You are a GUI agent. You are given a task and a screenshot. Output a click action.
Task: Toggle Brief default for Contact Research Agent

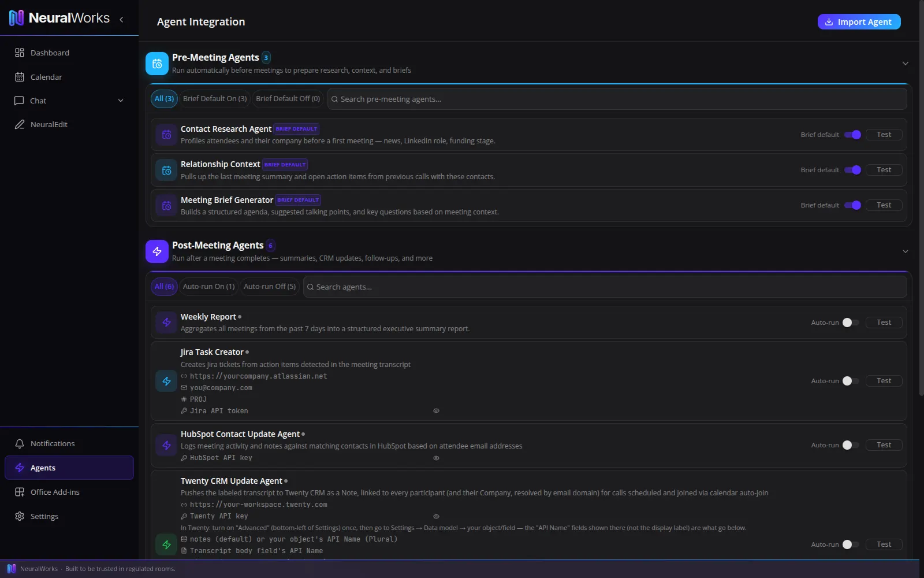pos(852,135)
